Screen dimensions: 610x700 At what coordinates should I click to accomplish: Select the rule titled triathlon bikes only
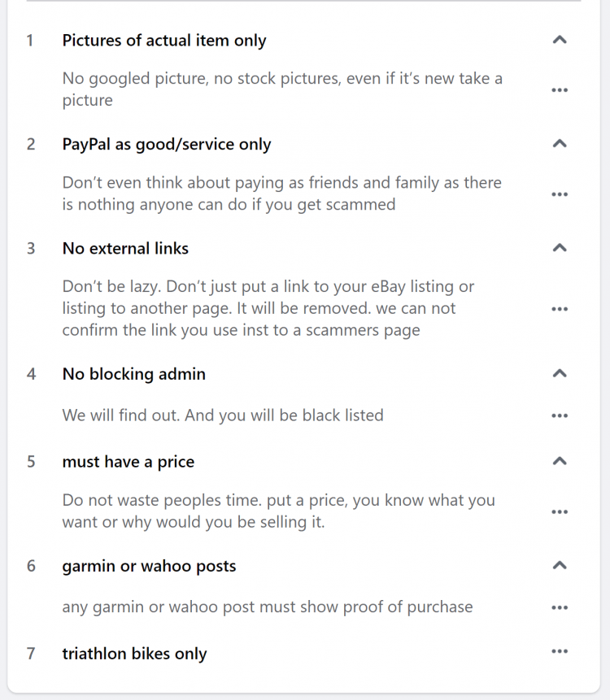(x=135, y=653)
